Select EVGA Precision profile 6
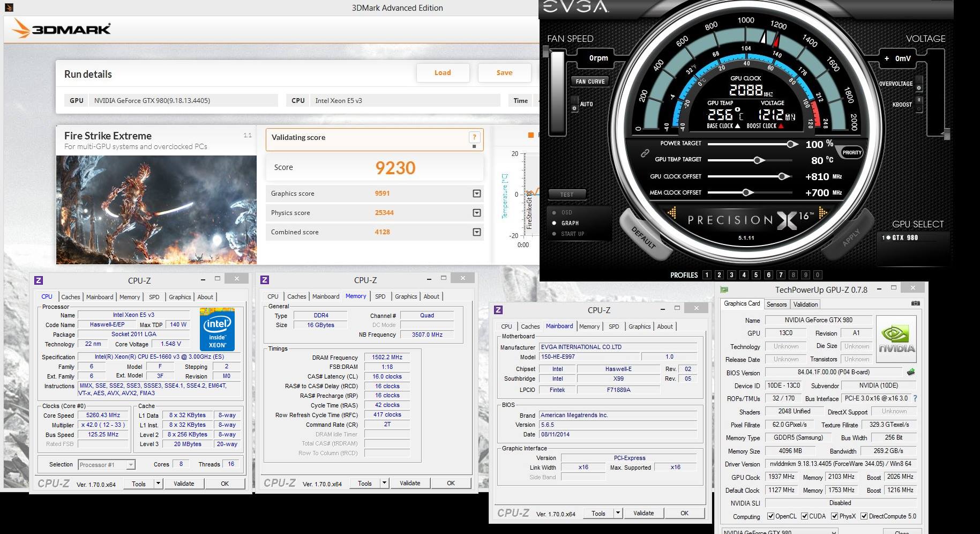 tap(768, 275)
